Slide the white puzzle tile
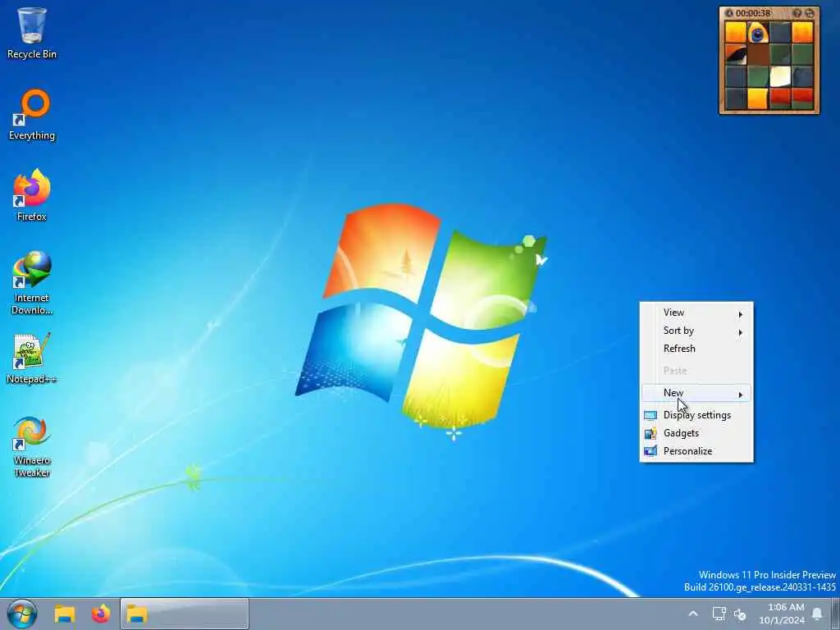 coord(780,76)
